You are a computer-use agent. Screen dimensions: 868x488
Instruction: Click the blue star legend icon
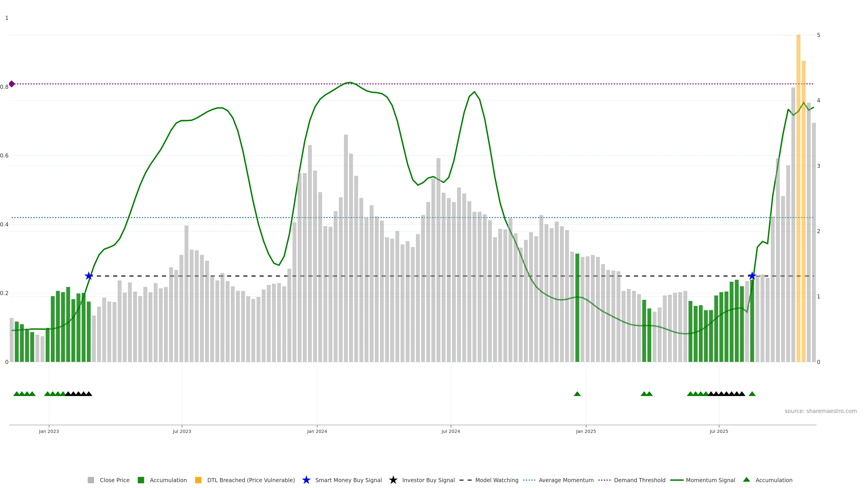point(306,480)
